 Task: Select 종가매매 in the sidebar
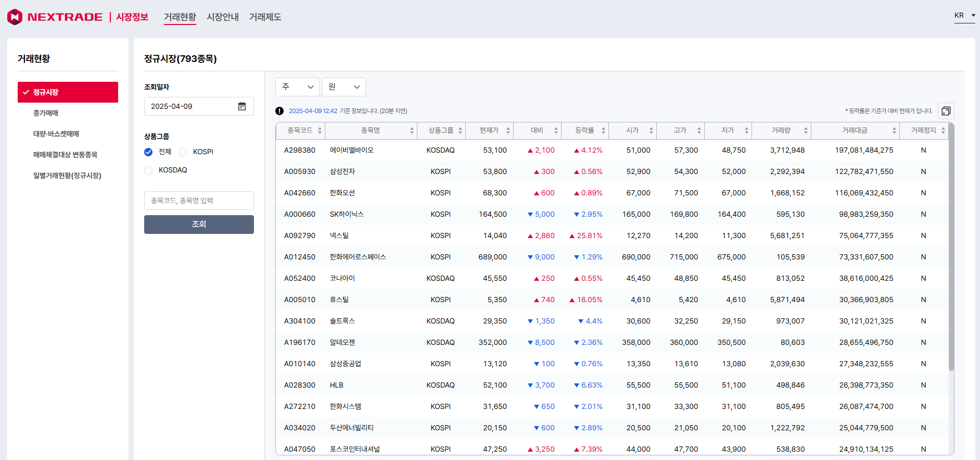coord(46,113)
